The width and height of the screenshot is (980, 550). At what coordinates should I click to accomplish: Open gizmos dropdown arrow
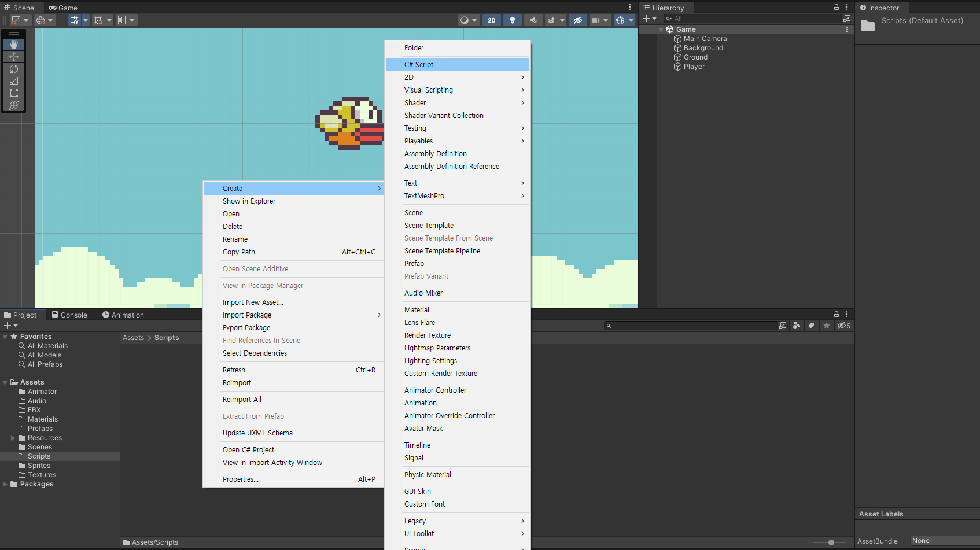pyautogui.click(x=631, y=20)
